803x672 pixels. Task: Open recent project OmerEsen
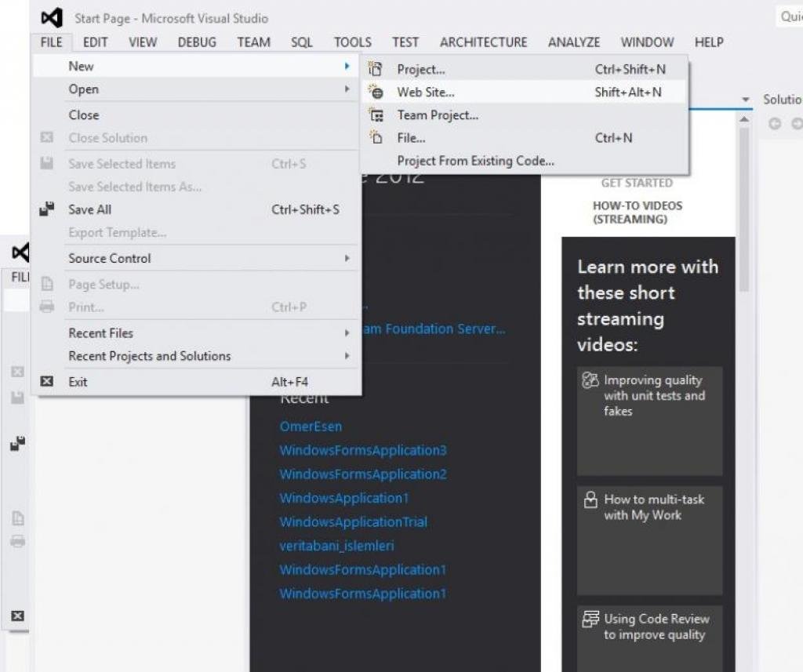pyautogui.click(x=311, y=426)
